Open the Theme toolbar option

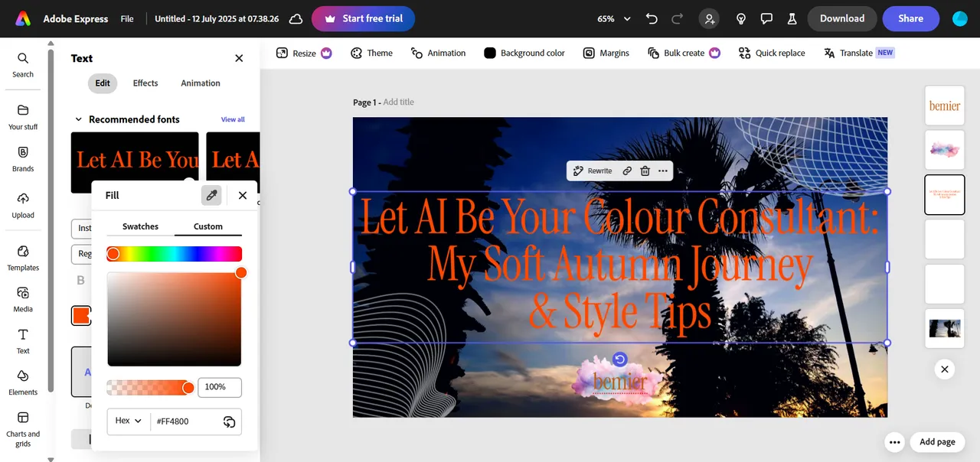coord(371,53)
